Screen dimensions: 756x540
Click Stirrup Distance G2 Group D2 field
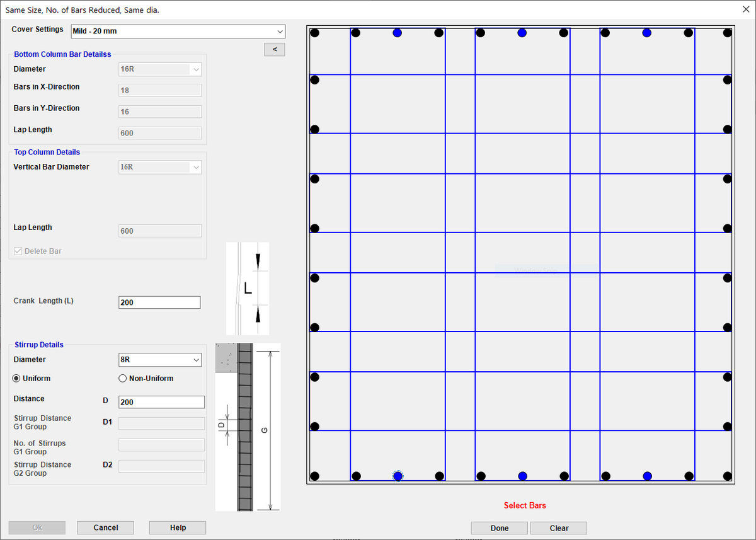[161, 466]
